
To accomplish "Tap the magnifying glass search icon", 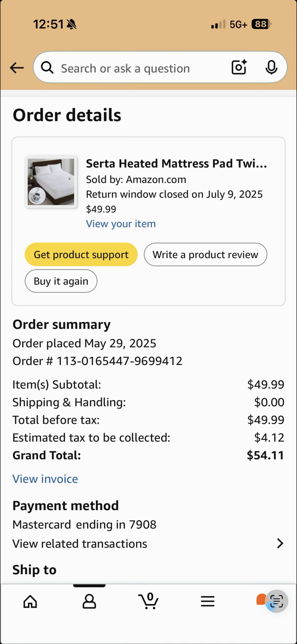I will pyautogui.click(x=47, y=68).
